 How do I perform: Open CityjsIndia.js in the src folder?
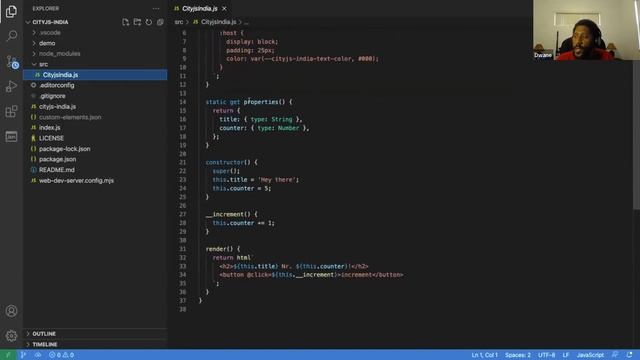pyautogui.click(x=95, y=75)
